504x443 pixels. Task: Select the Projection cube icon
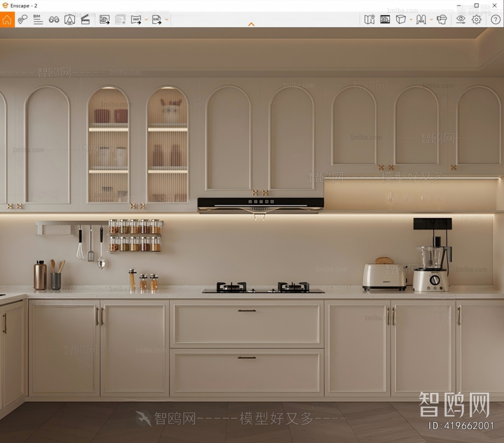point(401,20)
